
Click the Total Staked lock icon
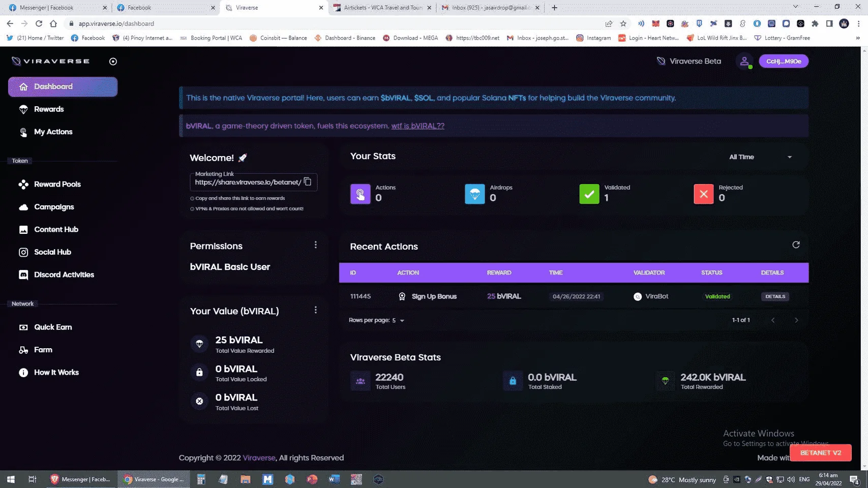click(x=513, y=381)
